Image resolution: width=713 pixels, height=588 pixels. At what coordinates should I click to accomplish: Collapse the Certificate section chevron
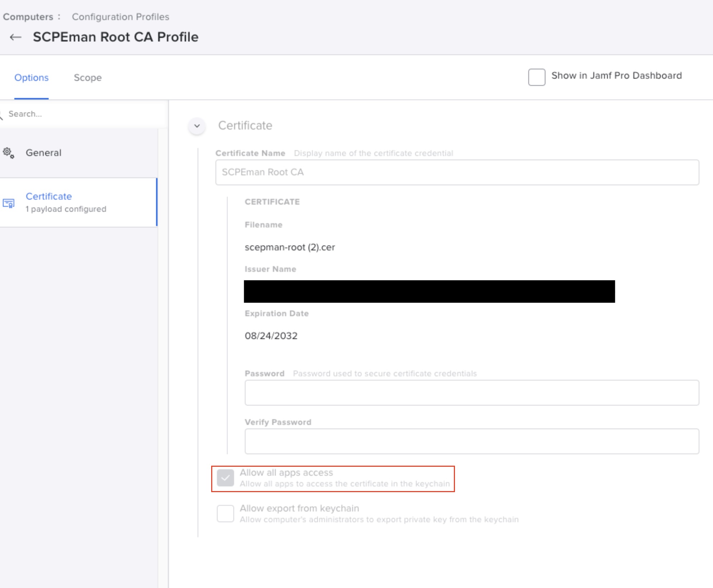pyautogui.click(x=197, y=126)
